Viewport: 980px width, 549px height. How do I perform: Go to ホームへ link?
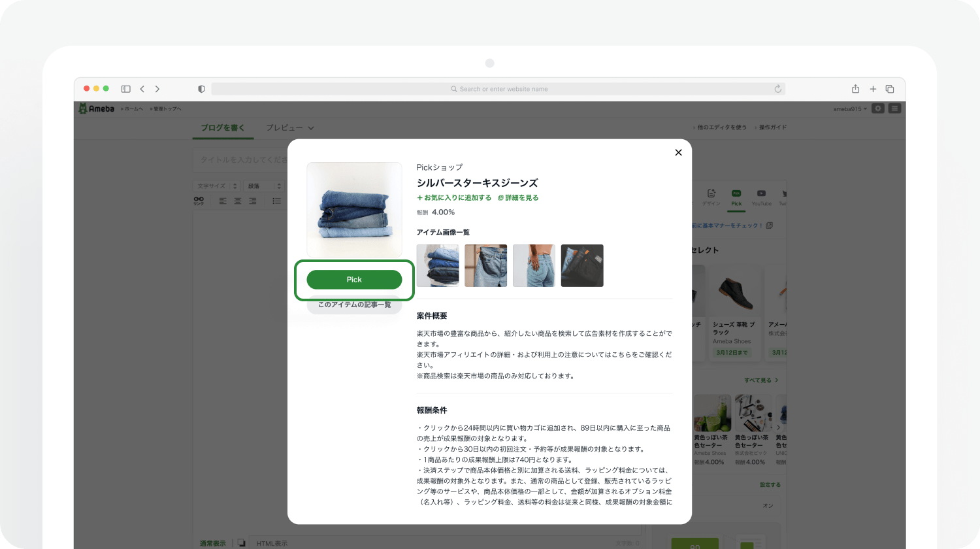132,109
